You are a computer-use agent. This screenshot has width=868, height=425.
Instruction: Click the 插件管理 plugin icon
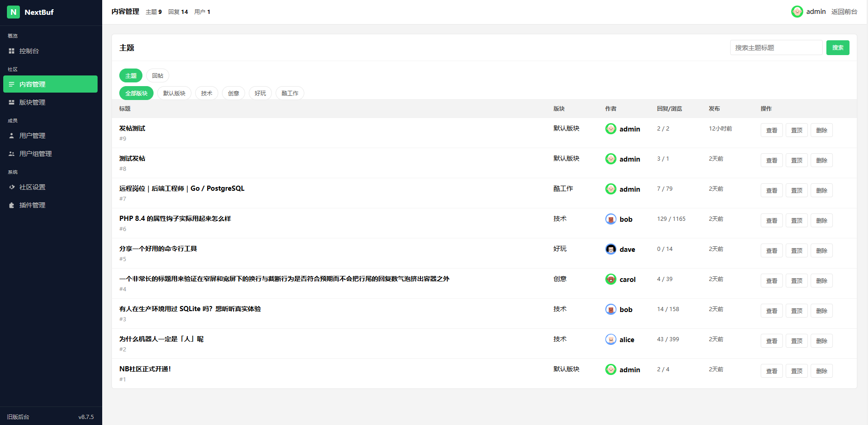coord(12,205)
